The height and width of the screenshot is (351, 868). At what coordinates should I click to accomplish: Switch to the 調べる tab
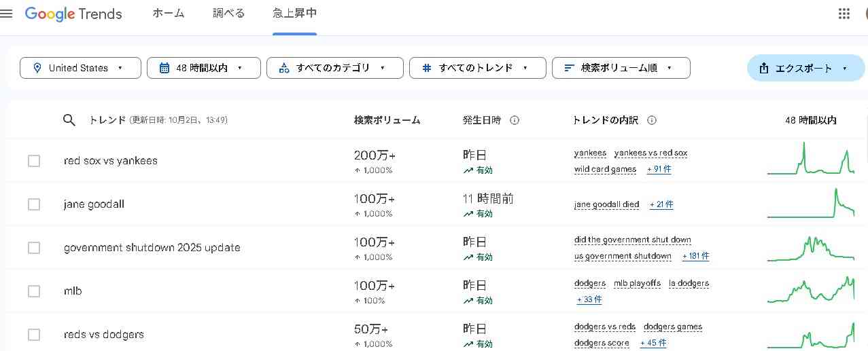pos(228,14)
